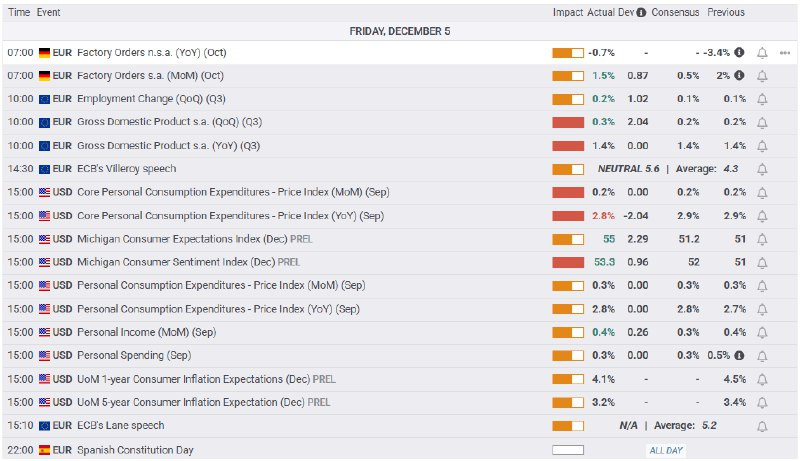Click the bell icon for Factory Orders n.s.a. (YoY)

tap(763, 52)
